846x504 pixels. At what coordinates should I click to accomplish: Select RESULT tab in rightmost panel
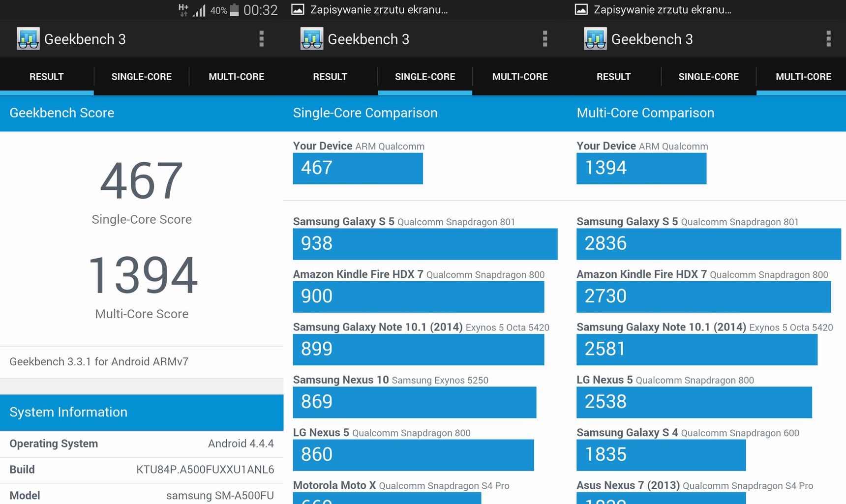[x=613, y=77]
